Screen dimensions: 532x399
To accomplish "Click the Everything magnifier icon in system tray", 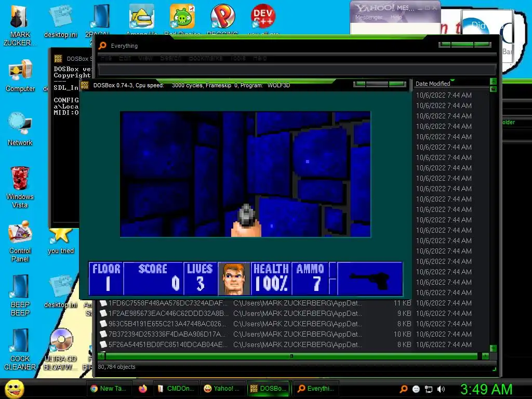I will [x=403, y=389].
